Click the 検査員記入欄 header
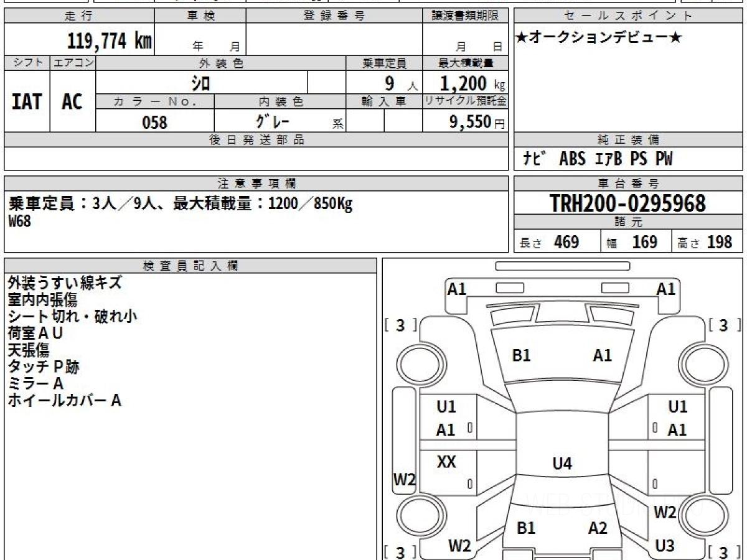This screenshot has width=747, height=560. coord(190,266)
